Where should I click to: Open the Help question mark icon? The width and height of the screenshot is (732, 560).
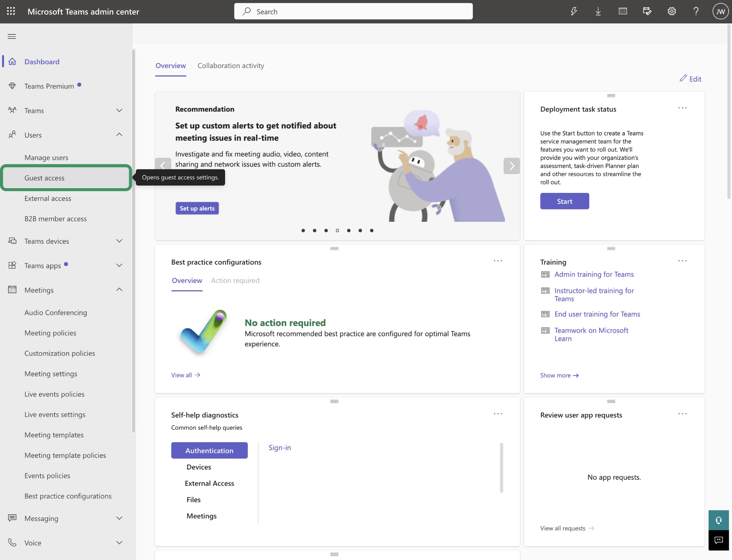tap(696, 11)
